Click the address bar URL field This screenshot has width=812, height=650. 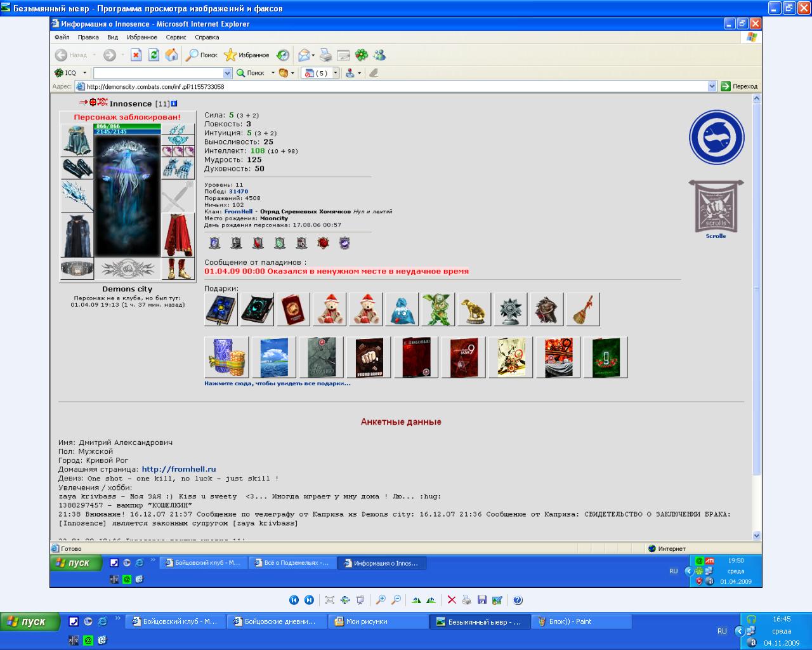pyautogui.click(x=396, y=86)
